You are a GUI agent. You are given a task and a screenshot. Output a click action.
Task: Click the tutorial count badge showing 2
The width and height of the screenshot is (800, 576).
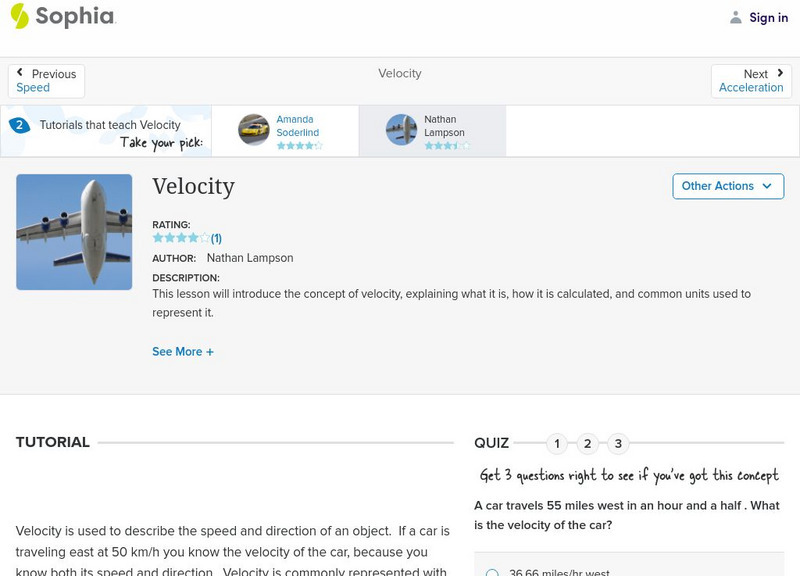(x=19, y=125)
